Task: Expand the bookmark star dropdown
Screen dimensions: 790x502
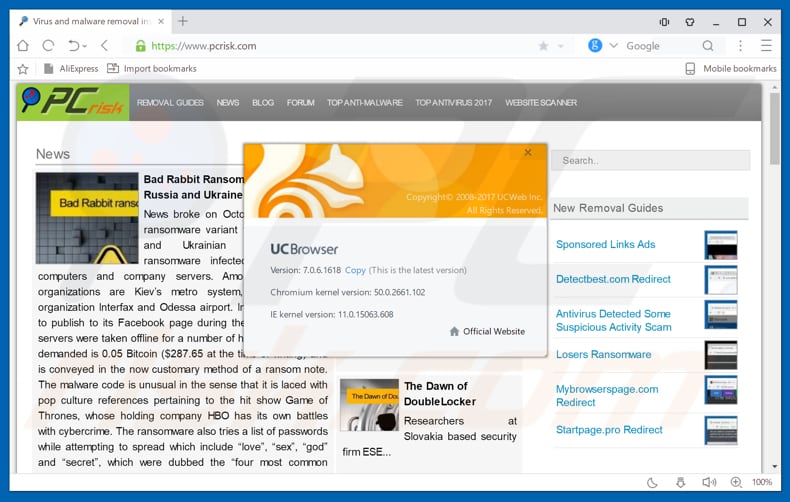Action: point(560,46)
